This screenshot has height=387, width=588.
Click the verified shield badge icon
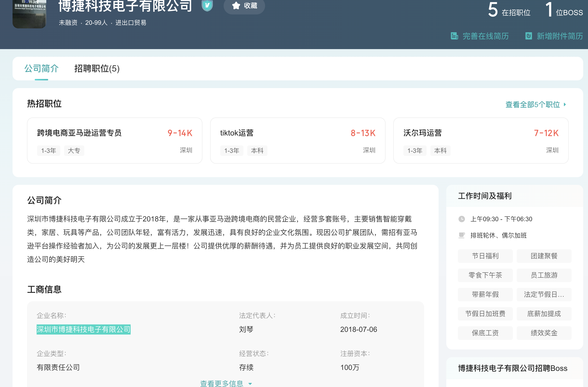click(207, 6)
